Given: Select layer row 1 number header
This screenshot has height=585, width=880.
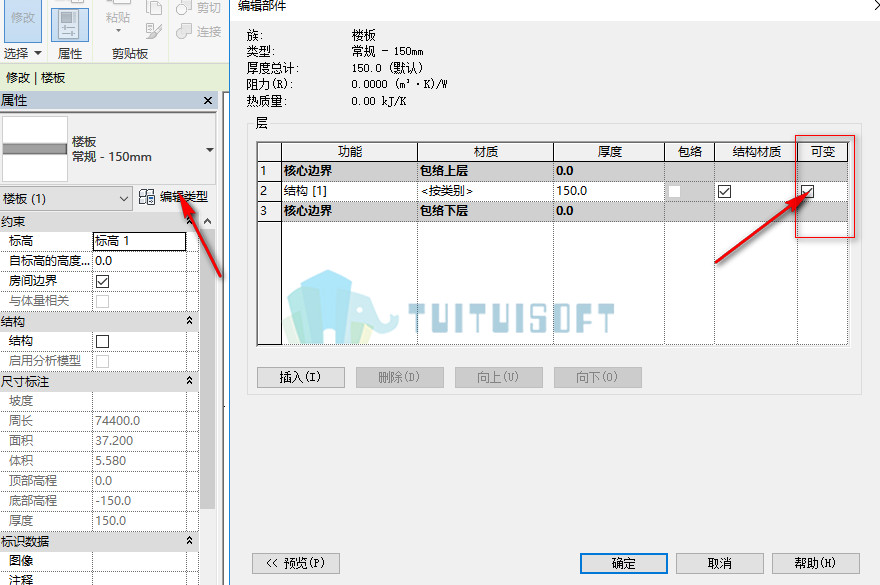Looking at the screenshot, I should pyautogui.click(x=269, y=171).
